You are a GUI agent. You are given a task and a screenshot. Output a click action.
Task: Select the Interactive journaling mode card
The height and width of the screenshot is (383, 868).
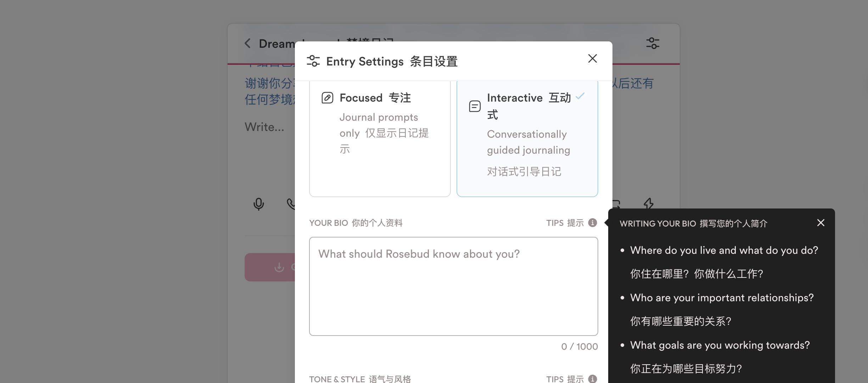tap(527, 139)
